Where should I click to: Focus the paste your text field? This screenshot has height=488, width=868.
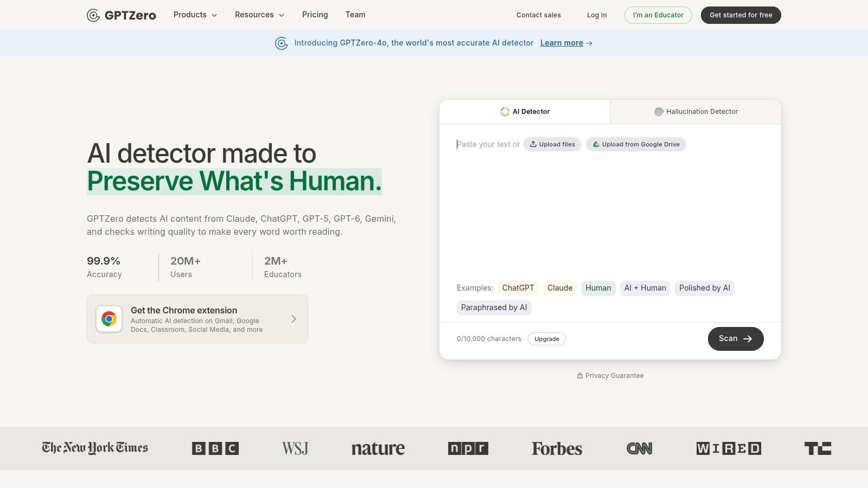(x=610, y=206)
